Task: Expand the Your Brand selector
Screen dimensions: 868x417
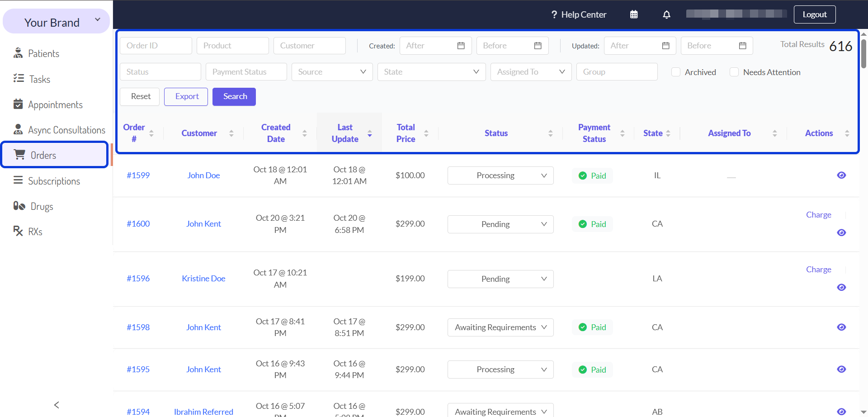Action: pyautogui.click(x=57, y=22)
